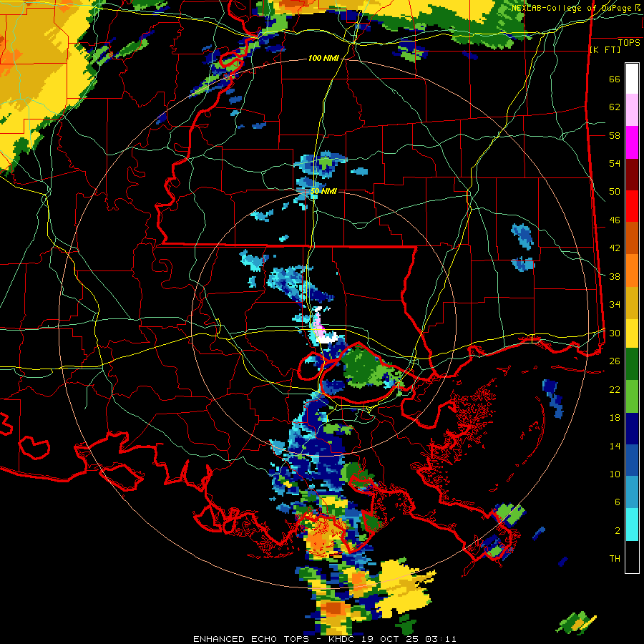This screenshot has height=644, width=644.
Task: Click the TH threshold legend label
Action: pos(615,559)
